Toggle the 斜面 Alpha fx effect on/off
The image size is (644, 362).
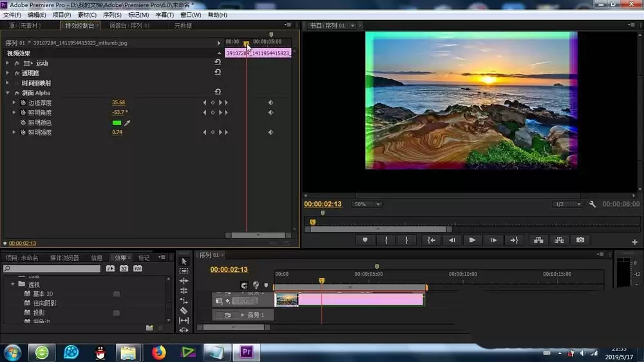(17, 93)
